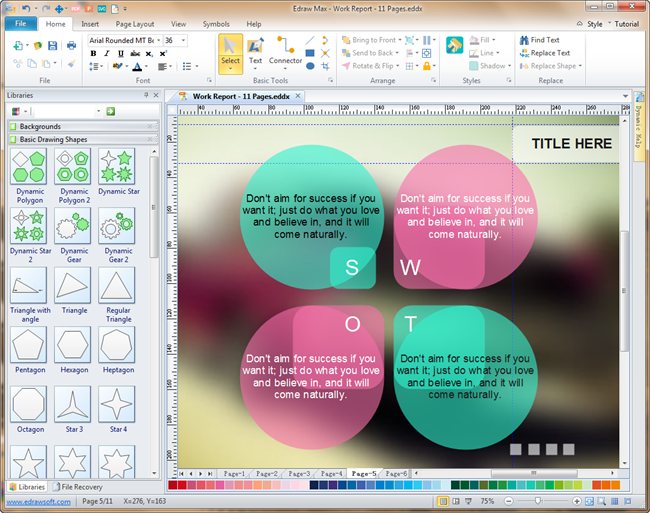
Task: Toggle Bold formatting
Action: [x=93, y=54]
